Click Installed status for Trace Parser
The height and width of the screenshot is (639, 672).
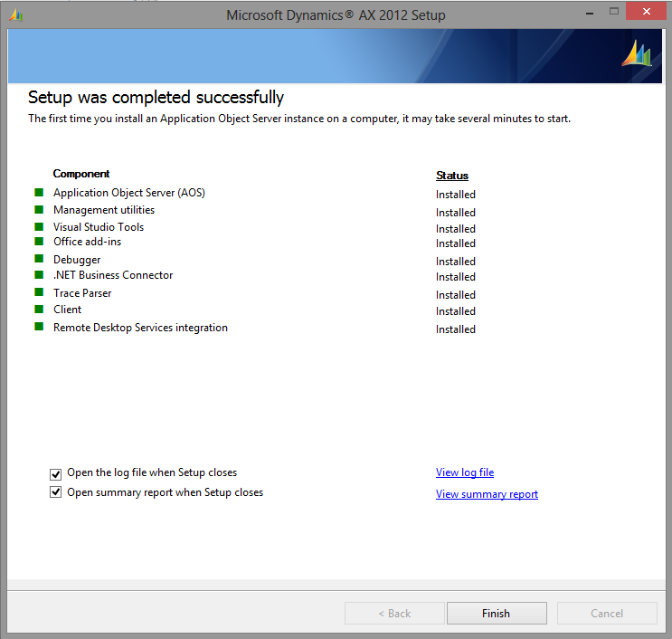(456, 295)
